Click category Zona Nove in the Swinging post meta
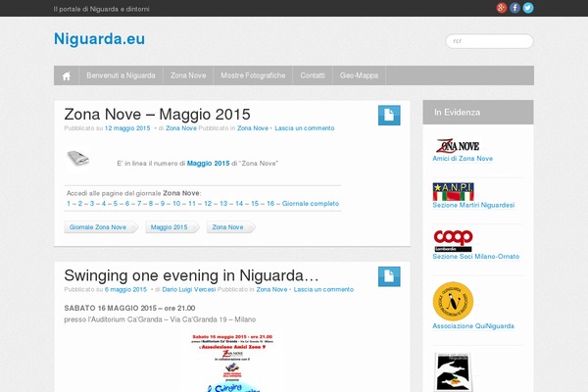The height and width of the screenshot is (392, 588). coord(271,290)
